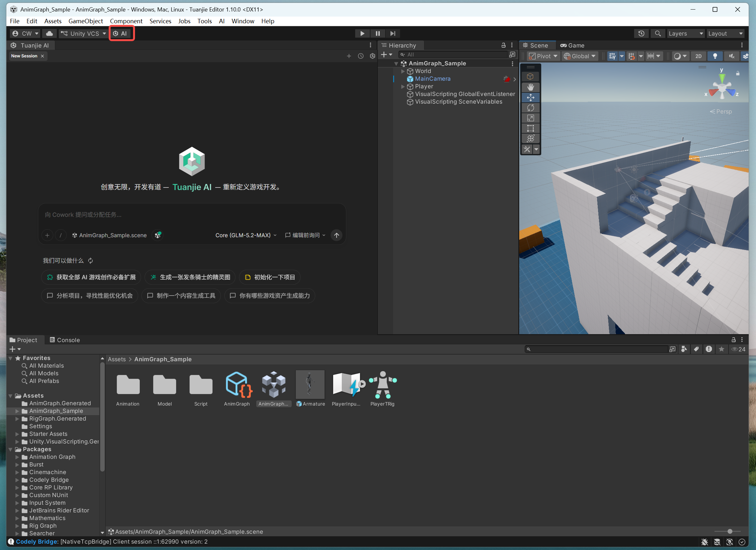This screenshot has height=550, width=756.
Task: Click the custom editor tools icon
Action: tap(527, 149)
